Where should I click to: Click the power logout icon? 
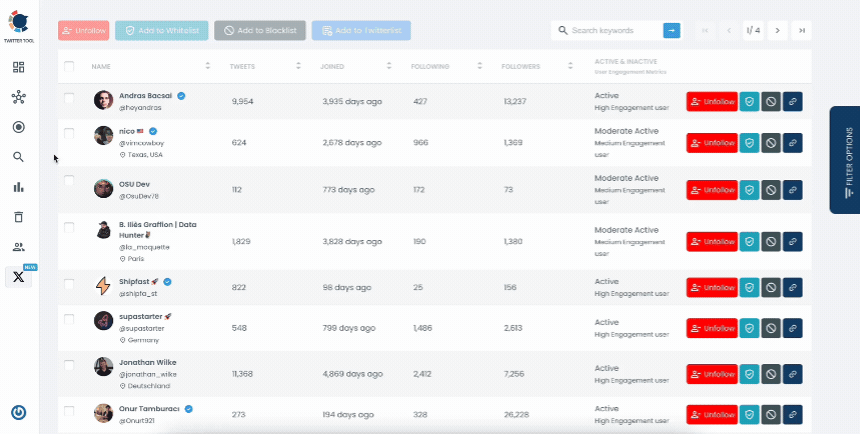tap(18, 412)
